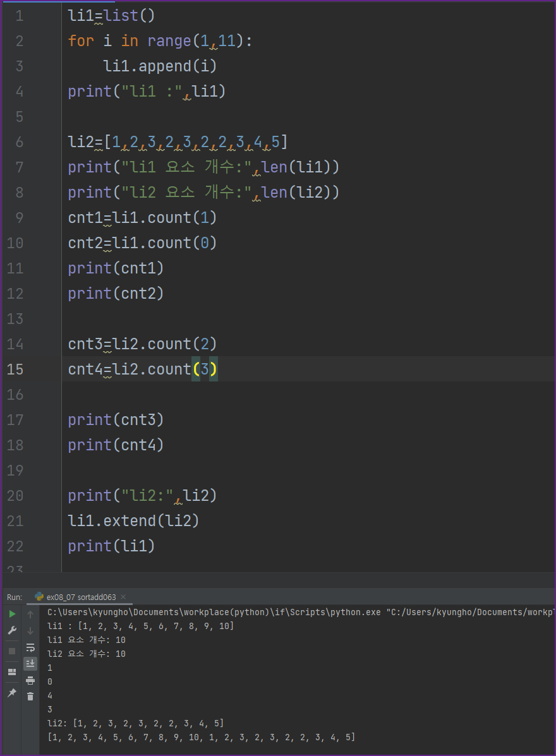The height and width of the screenshot is (756, 556).
Task: Click console output 'li1 : [1, 2, 3...10]'
Action: [140, 627]
